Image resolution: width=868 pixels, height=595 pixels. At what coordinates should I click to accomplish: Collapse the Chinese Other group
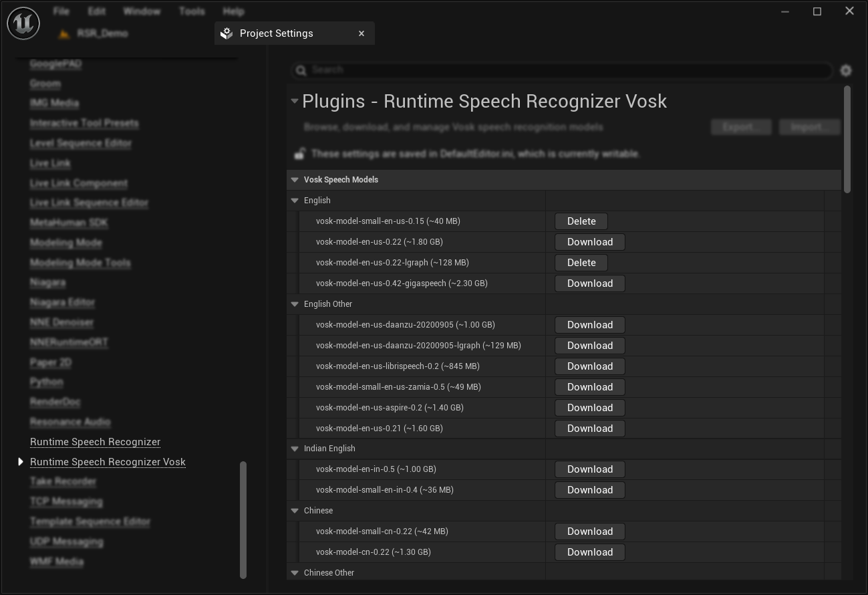pos(295,573)
